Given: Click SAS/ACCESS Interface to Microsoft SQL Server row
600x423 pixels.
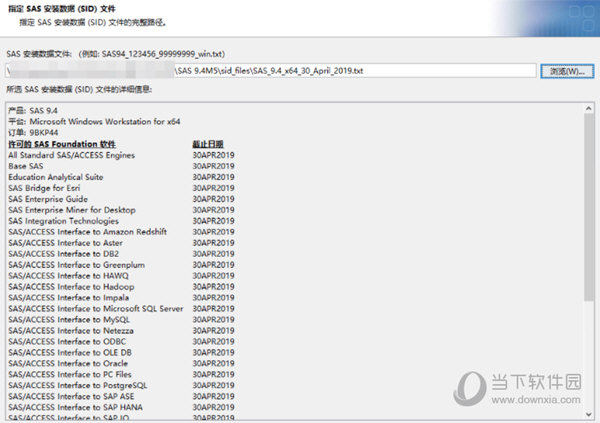Looking at the screenshot, I should pyautogui.click(x=95, y=309).
